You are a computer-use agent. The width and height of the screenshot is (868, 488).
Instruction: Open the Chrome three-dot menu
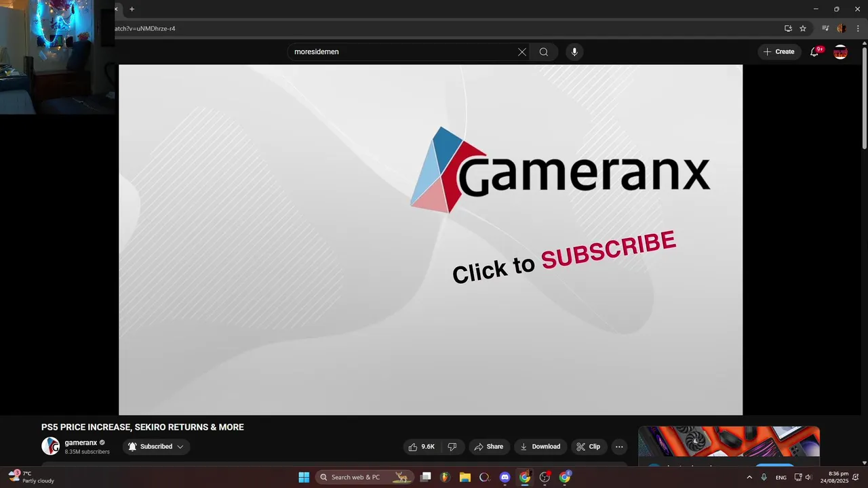[858, 28]
